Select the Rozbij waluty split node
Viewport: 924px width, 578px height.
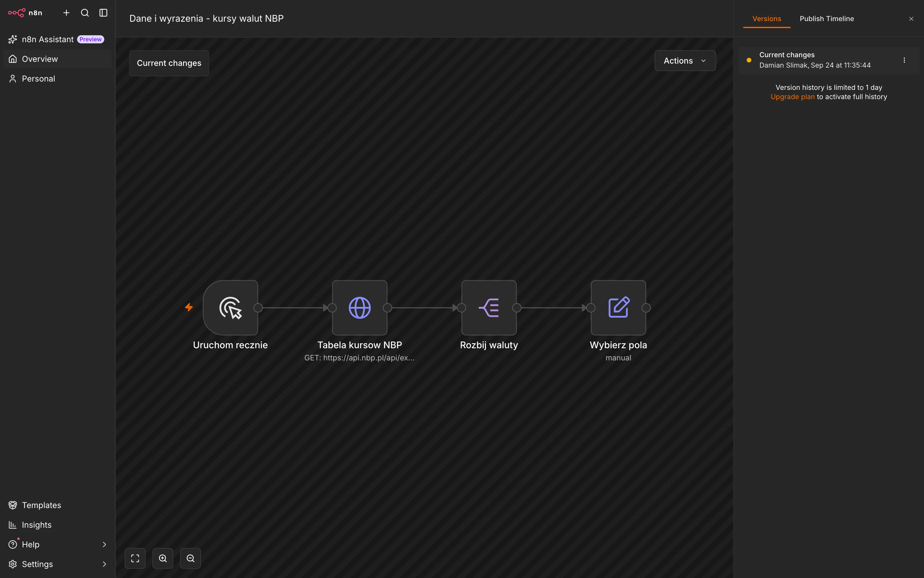click(x=489, y=308)
